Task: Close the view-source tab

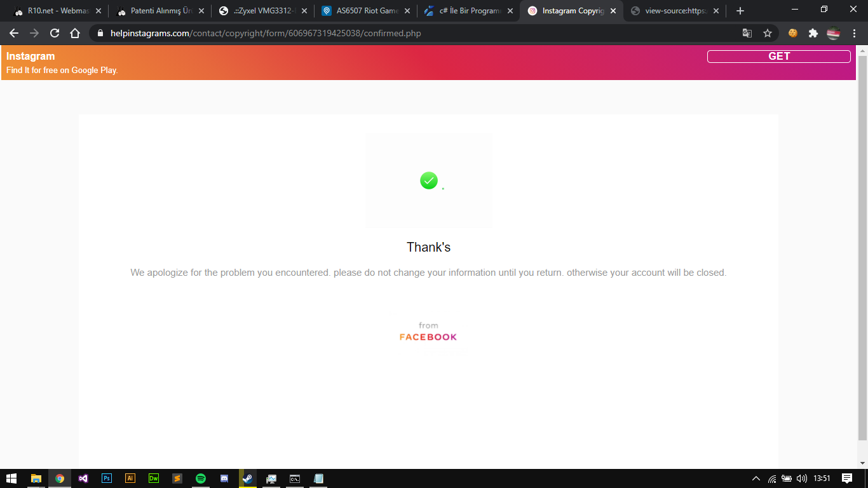Action: click(716, 11)
